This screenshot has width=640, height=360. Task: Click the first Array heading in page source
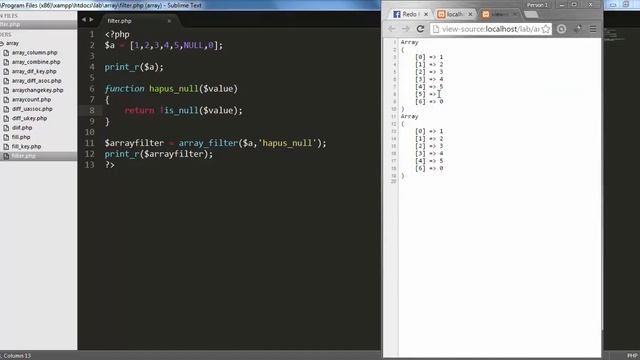[409, 42]
